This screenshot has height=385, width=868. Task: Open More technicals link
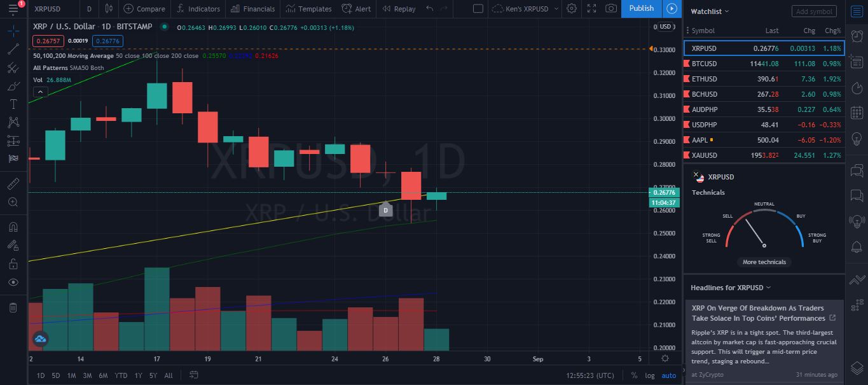(x=764, y=262)
